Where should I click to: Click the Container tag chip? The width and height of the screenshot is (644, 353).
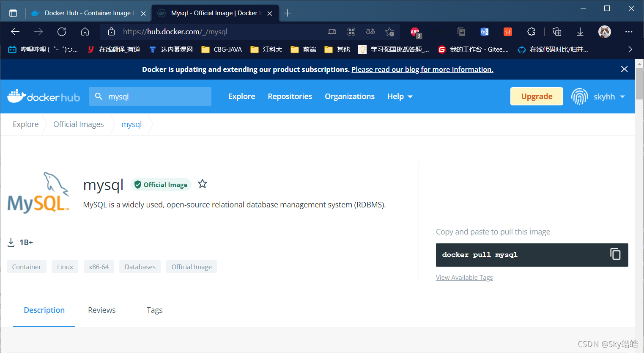pyautogui.click(x=27, y=267)
